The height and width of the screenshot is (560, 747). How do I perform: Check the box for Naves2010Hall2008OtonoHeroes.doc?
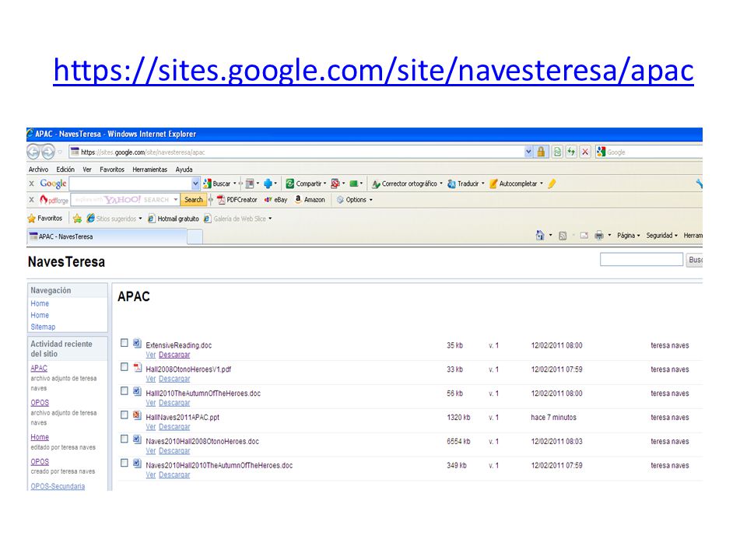[124, 439]
